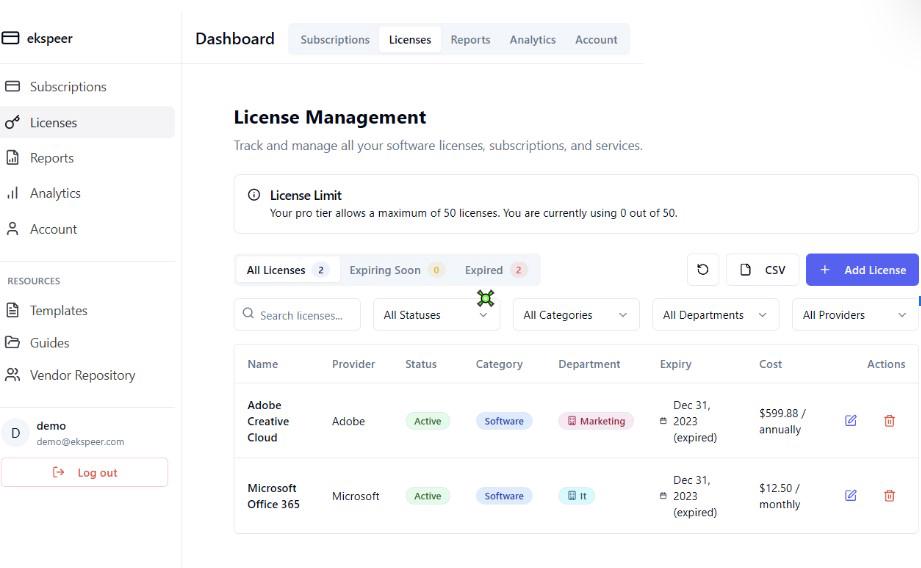Viewport: 921px width, 568px height.
Task: Open Vendor Repository in the sidebar
Action: coord(82,375)
